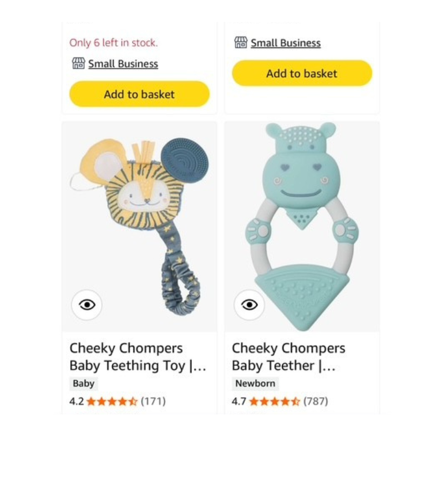Tap the eye icon on hippo teether
Screen dimensions: 436x504
click(x=249, y=305)
